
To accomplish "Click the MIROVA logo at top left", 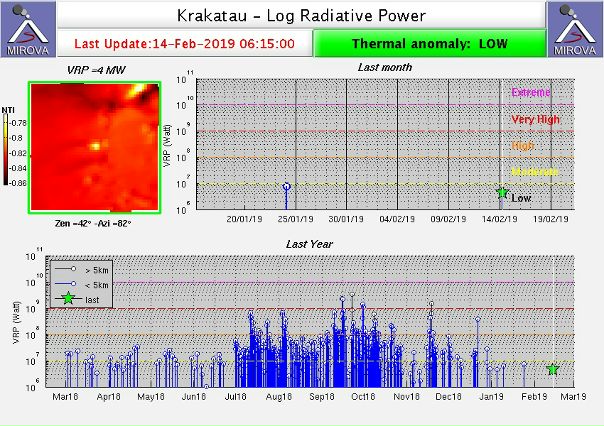I will [x=27, y=29].
